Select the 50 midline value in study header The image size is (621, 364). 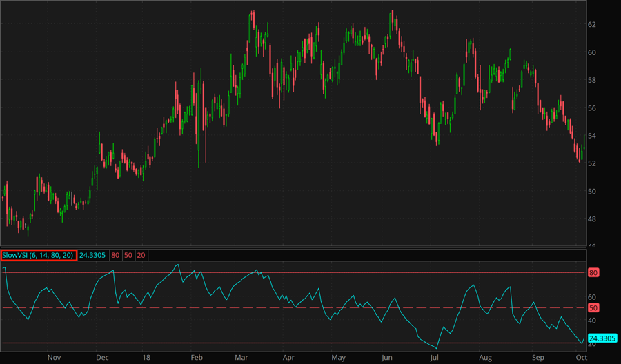pos(128,255)
